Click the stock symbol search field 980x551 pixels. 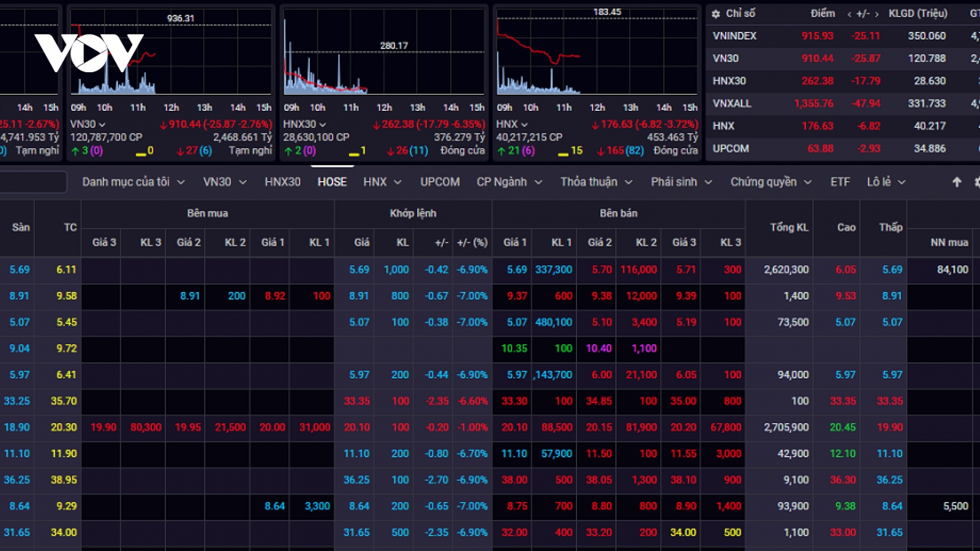pyautogui.click(x=32, y=182)
